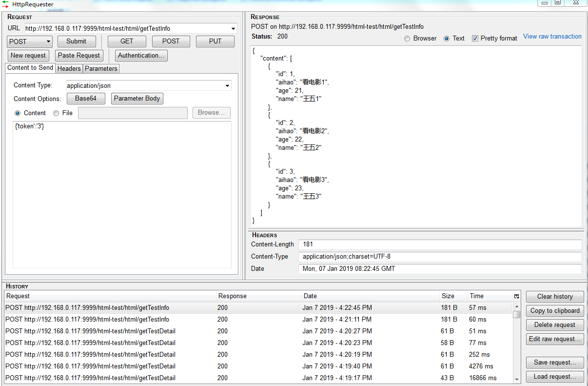Select the Browser response view radio button
The height and width of the screenshot is (386, 588).
coord(408,39)
